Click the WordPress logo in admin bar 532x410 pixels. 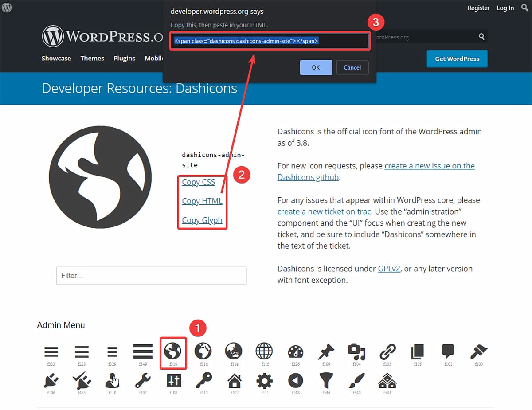(7, 8)
